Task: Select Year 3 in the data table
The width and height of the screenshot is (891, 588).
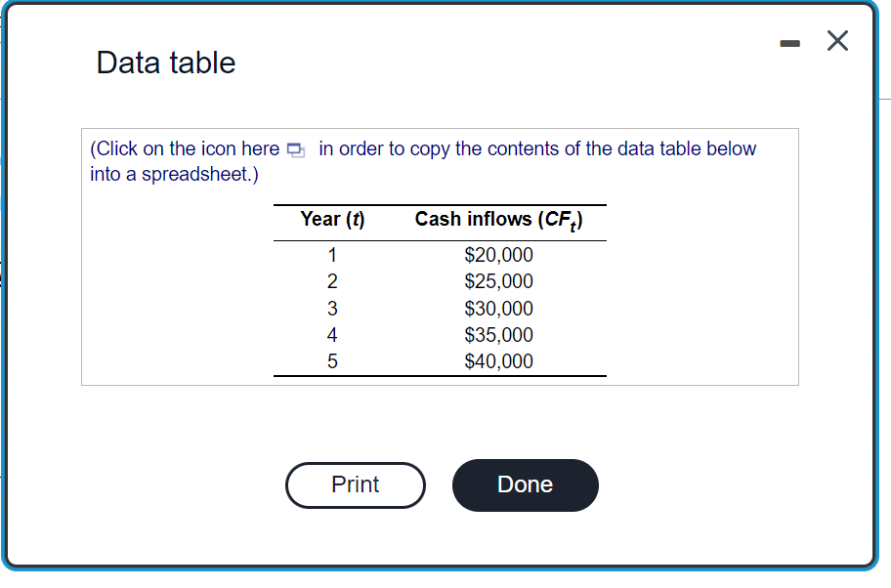Action: (x=332, y=309)
